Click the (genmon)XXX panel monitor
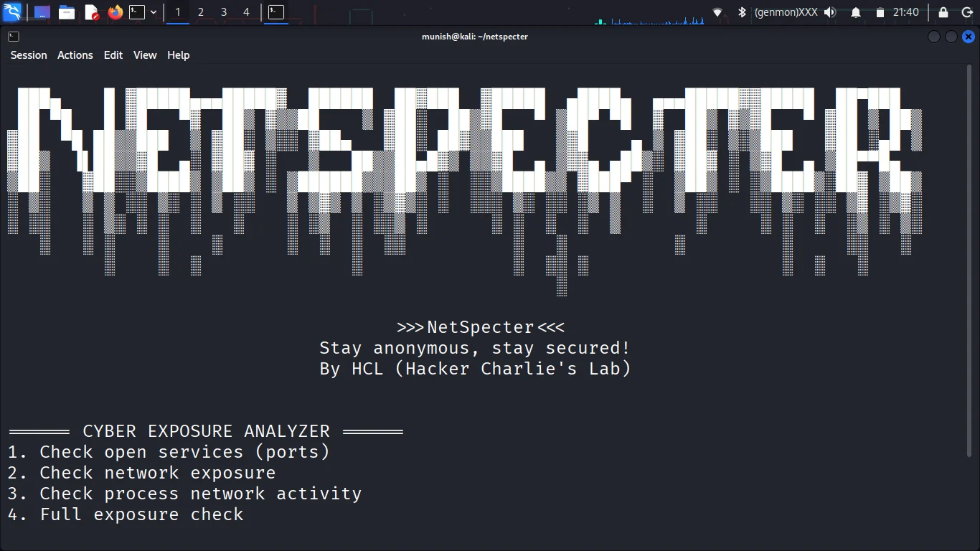 [x=786, y=12]
